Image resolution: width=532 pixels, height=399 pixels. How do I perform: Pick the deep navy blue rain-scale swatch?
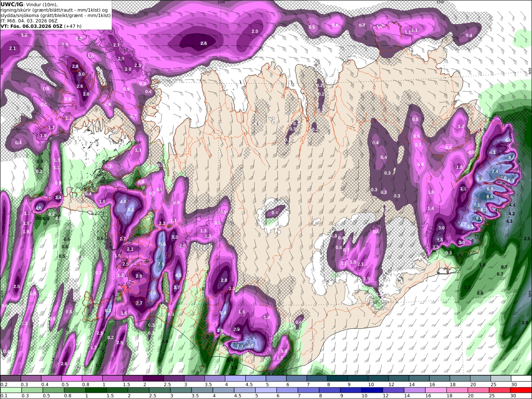click(x=371, y=390)
